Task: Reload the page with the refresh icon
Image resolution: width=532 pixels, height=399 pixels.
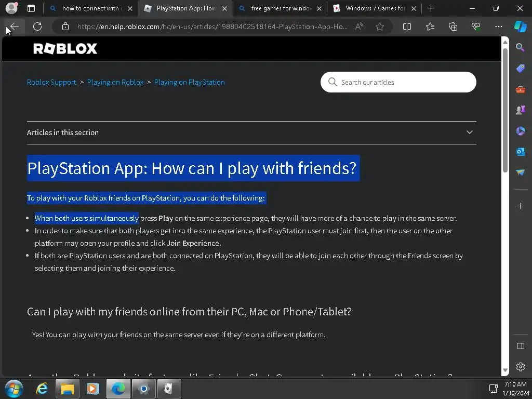Action: (37, 26)
